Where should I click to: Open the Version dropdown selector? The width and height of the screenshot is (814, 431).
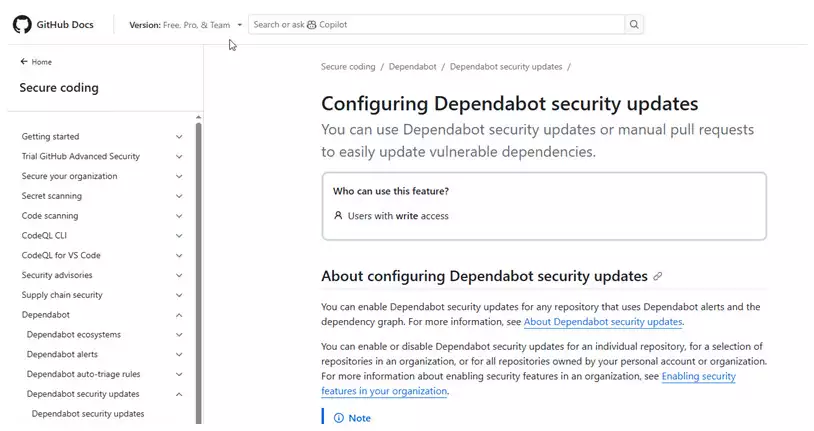(185, 25)
